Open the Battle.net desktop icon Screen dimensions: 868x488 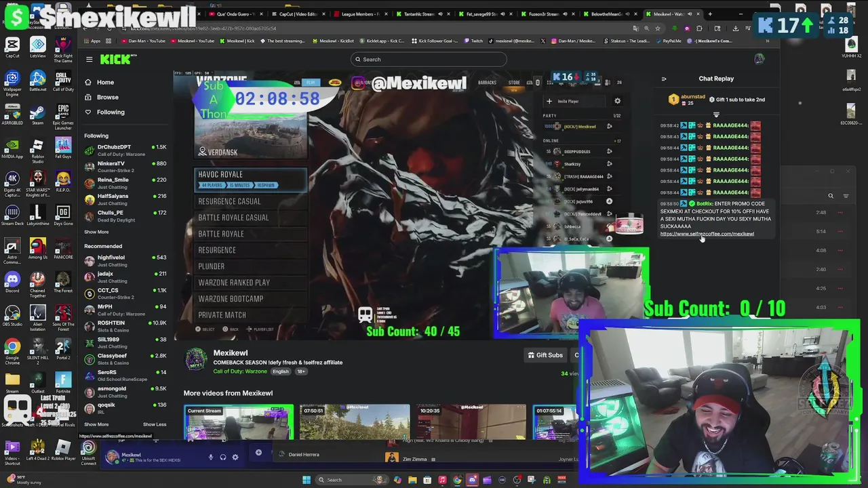coord(38,81)
